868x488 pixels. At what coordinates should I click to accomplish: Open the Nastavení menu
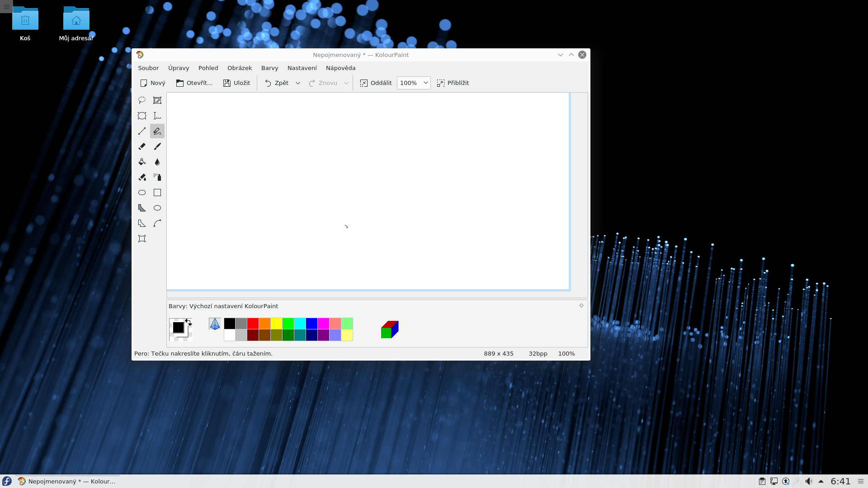[x=302, y=68]
